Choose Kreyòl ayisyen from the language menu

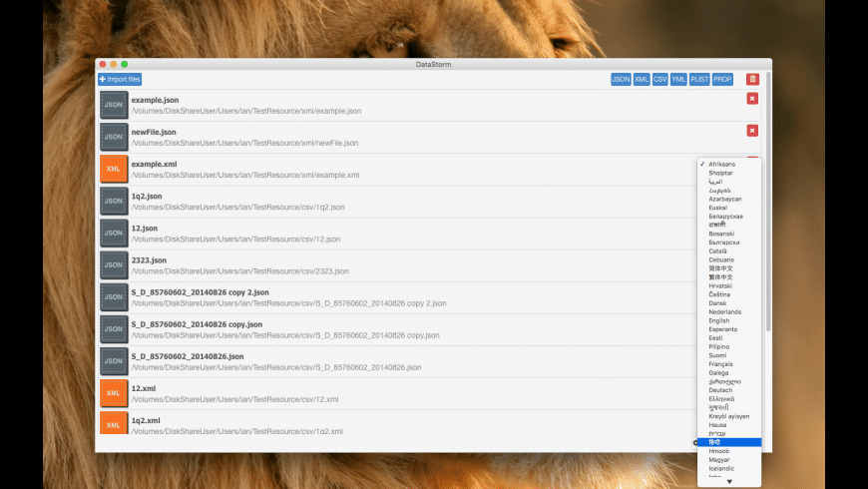click(x=729, y=416)
